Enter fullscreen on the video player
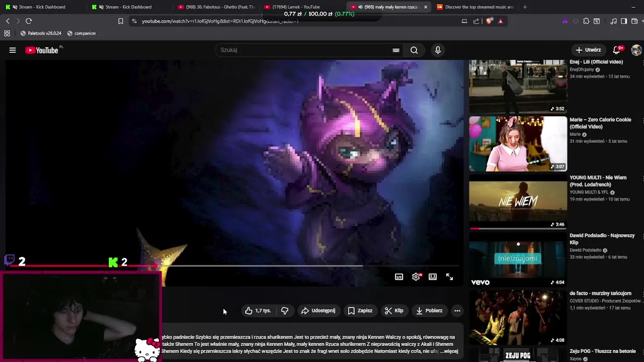 pos(450,277)
